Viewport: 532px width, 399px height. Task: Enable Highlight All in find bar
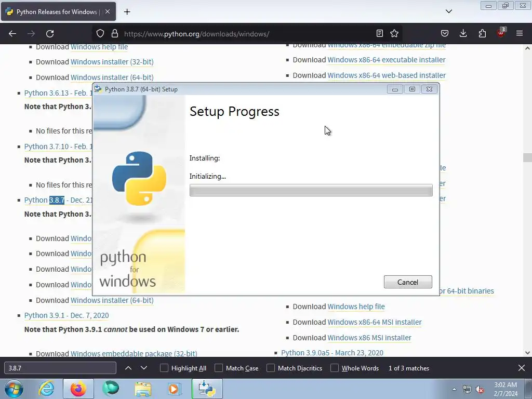(x=164, y=368)
